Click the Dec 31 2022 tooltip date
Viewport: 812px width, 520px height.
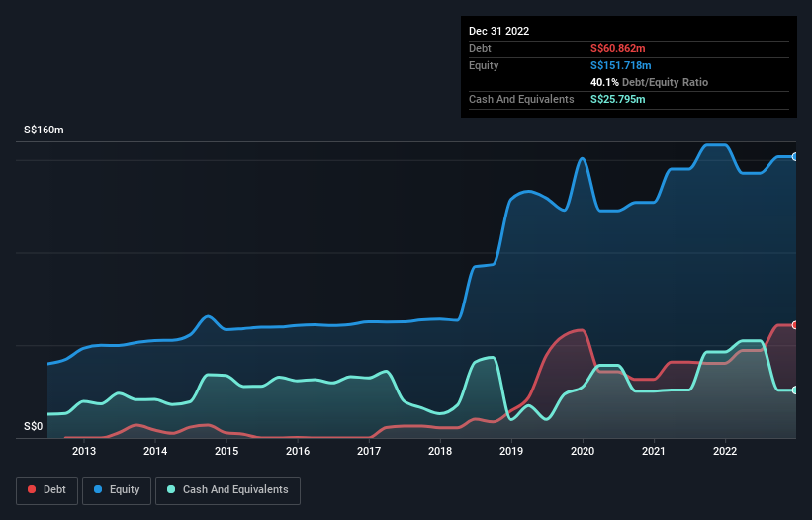(498, 31)
